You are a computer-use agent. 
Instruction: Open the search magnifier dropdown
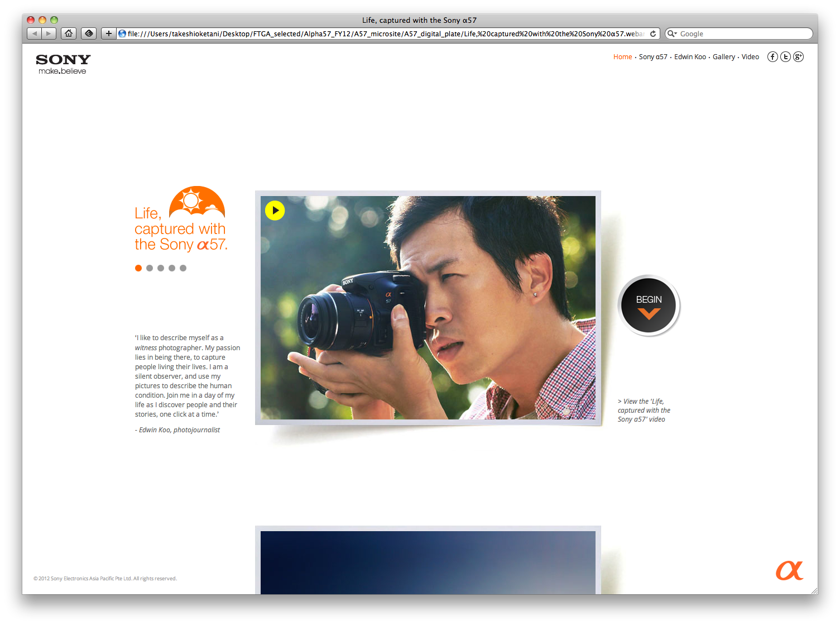pos(672,34)
